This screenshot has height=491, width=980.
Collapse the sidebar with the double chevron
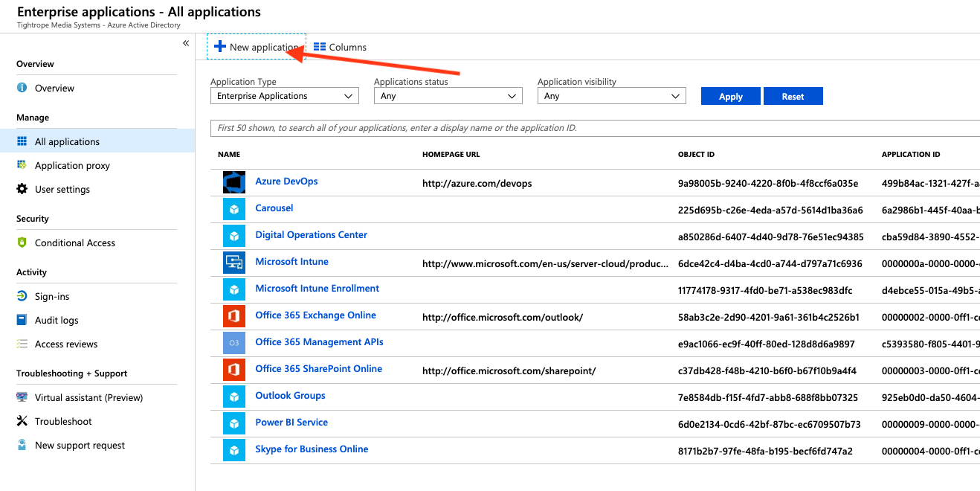tap(186, 43)
